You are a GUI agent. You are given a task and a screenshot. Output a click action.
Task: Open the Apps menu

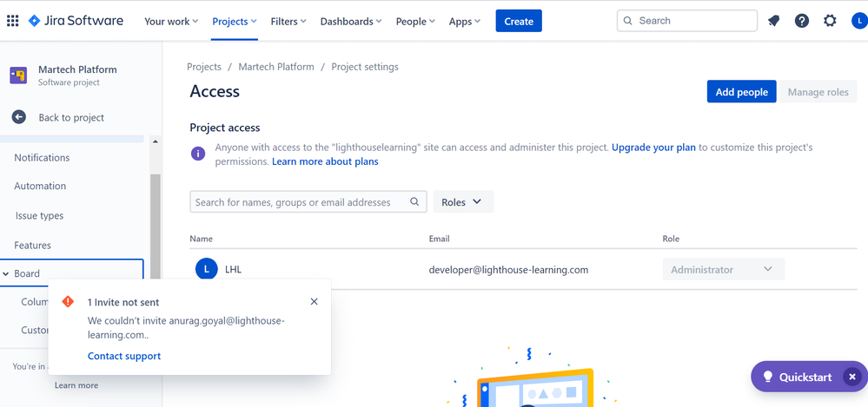tap(465, 22)
